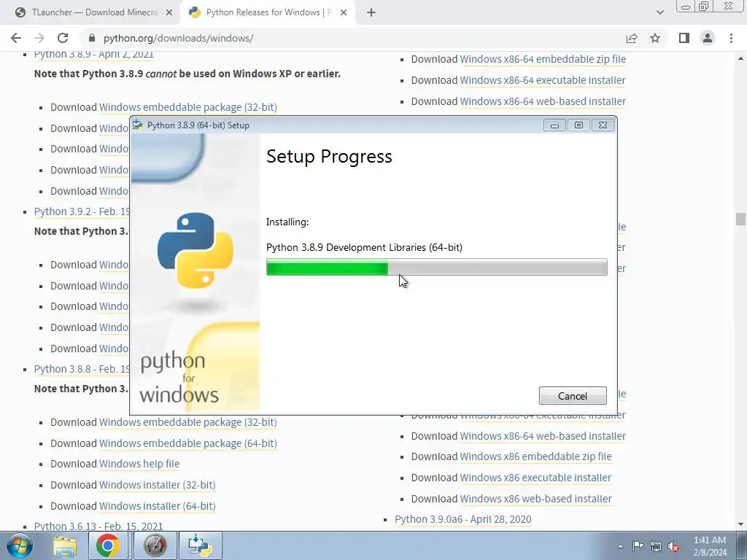Download Windows x86 web-based installer
The height and width of the screenshot is (560, 747).
point(535,499)
